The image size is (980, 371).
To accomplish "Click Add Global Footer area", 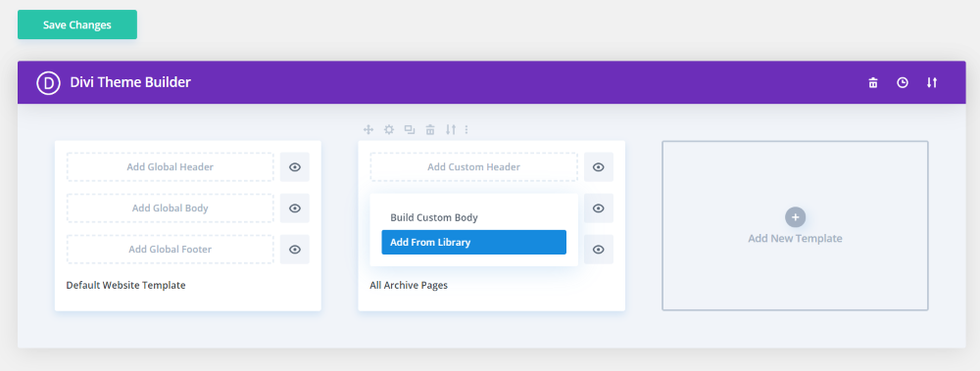I will [x=170, y=250].
